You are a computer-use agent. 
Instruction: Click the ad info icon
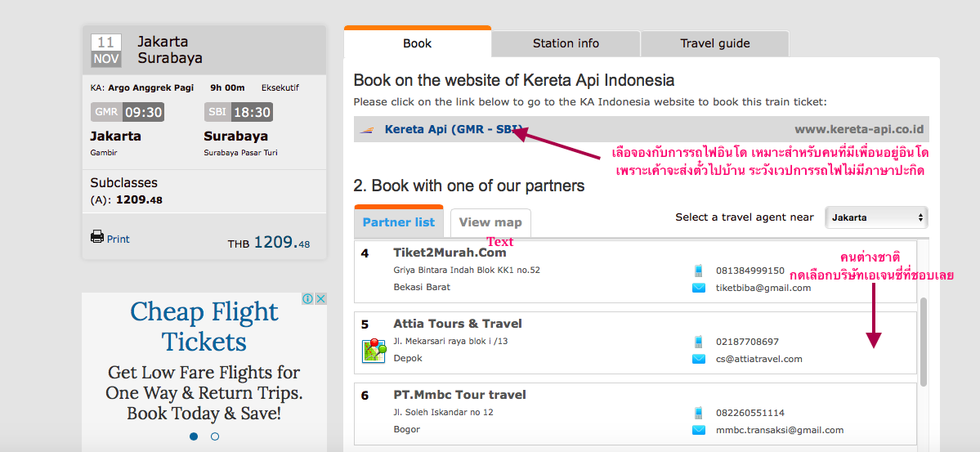(x=308, y=299)
